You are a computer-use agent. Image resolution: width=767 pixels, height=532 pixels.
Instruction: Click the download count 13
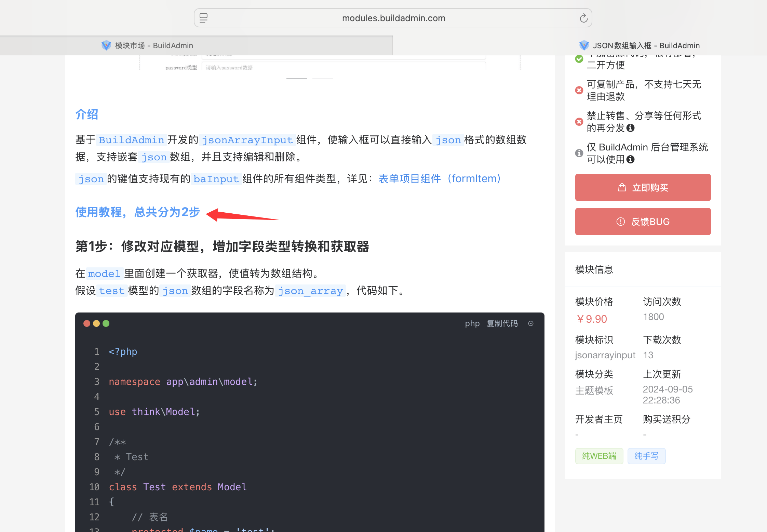(648, 355)
